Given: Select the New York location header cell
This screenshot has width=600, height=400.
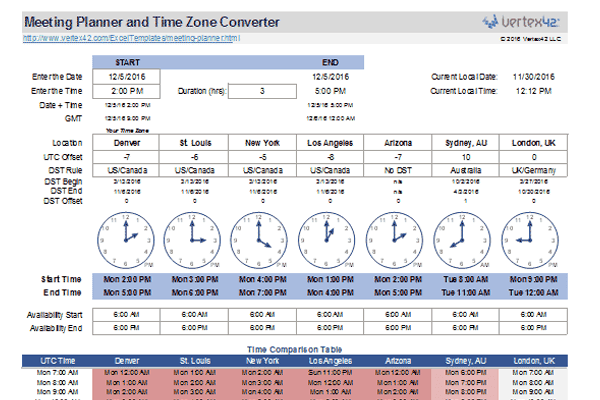Looking at the screenshot, I should tap(262, 142).
